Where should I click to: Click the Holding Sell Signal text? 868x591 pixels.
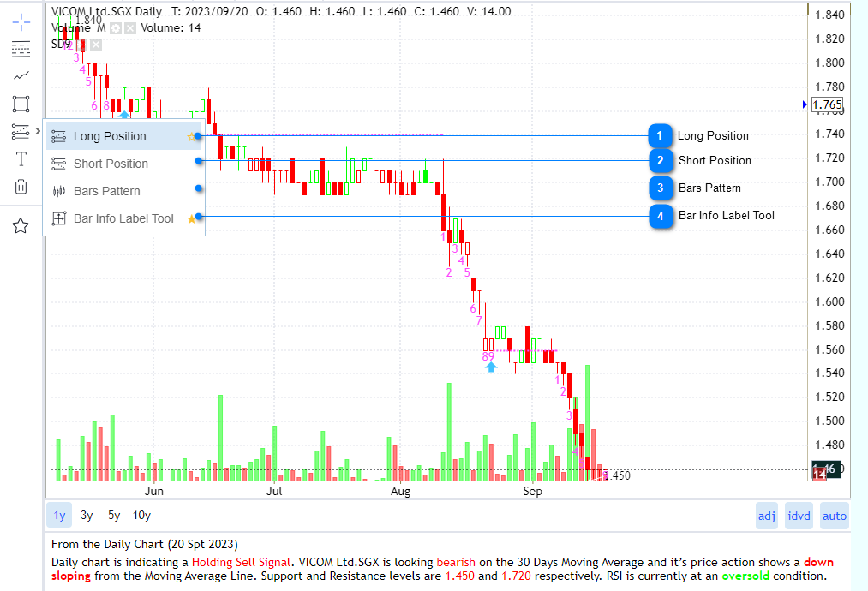(241, 562)
